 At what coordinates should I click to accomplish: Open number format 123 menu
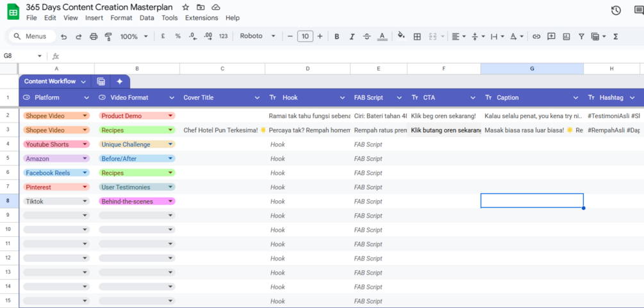(223, 36)
